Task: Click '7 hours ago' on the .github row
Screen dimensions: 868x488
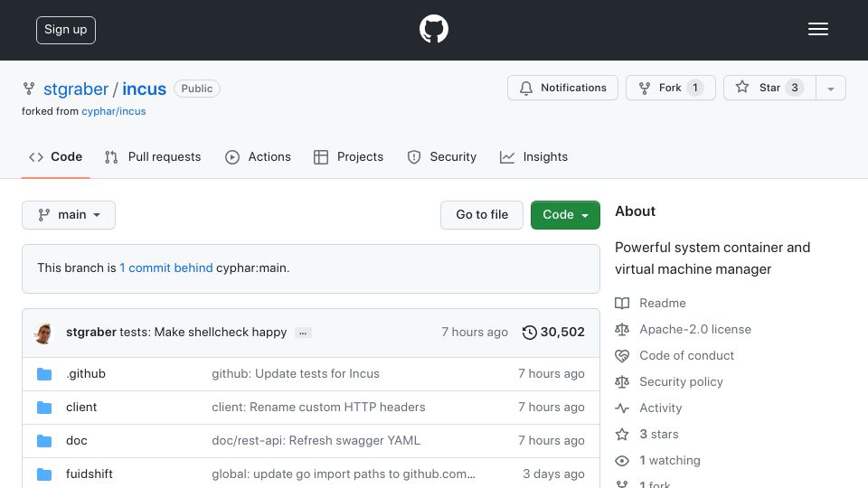Action: pyautogui.click(x=552, y=373)
